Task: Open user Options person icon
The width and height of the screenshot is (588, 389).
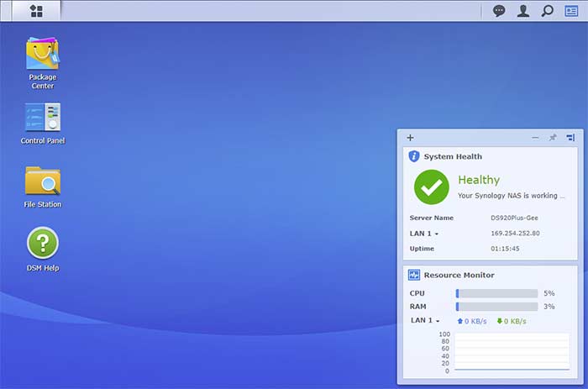Action: (x=523, y=11)
